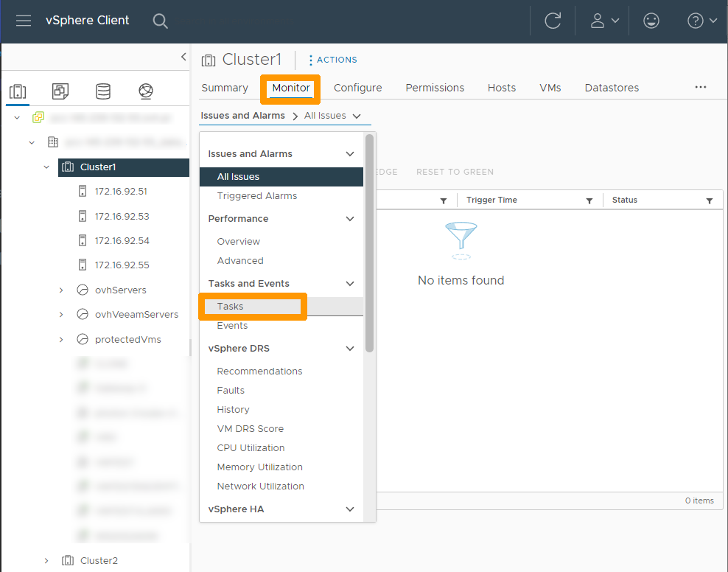Open the Status column filter

click(710, 200)
